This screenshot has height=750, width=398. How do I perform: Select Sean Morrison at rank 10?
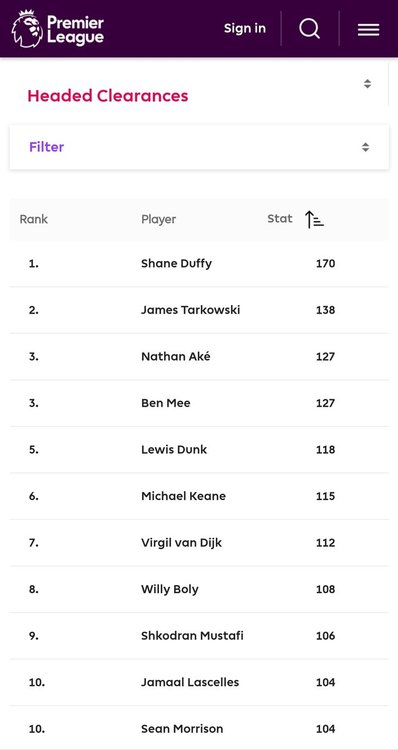(x=182, y=729)
